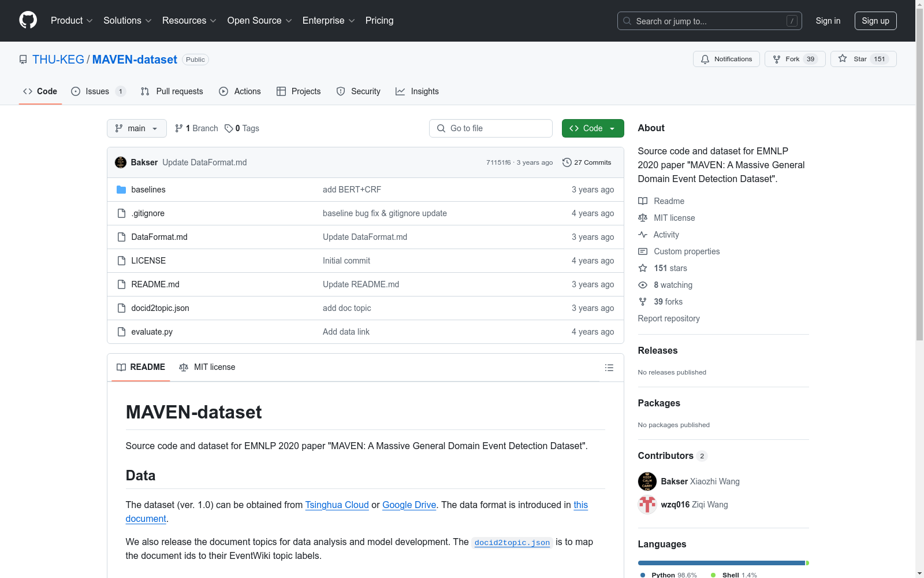The image size is (924, 578).
Task: Open the Google Drive link
Action: (409, 505)
